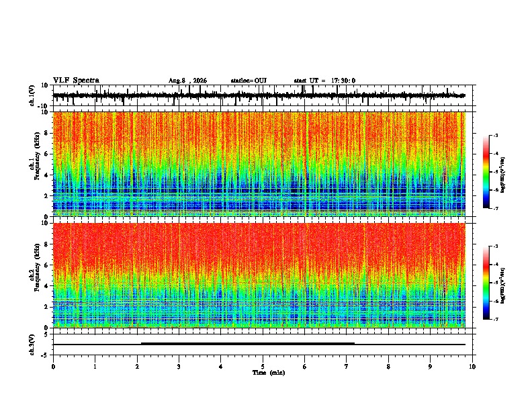
Task: Click the ch.2 spectrogram panel
Action: click(x=259, y=275)
